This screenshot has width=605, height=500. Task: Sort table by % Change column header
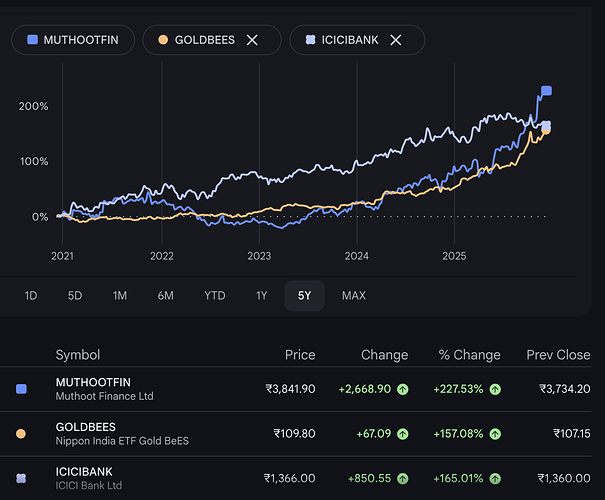pyautogui.click(x=469, y=355)
